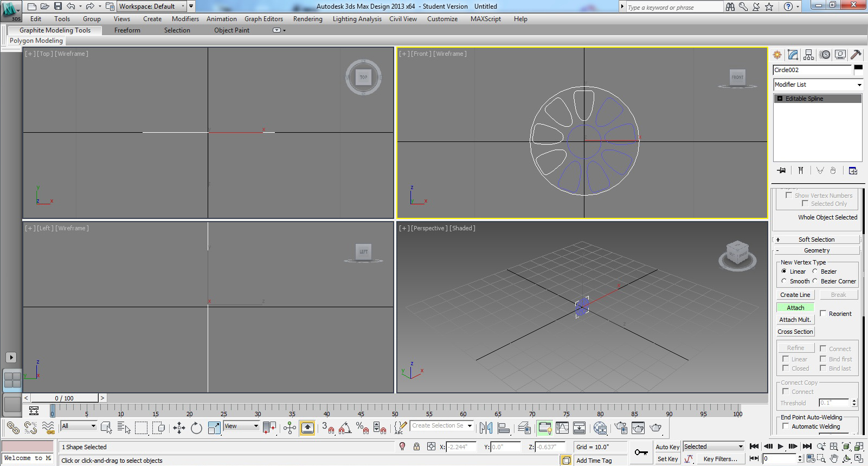Image resolution: width=868 pixels, height=466 pixels.
Task: Open the Rendering menu
Action: click(x=307, y=19)
